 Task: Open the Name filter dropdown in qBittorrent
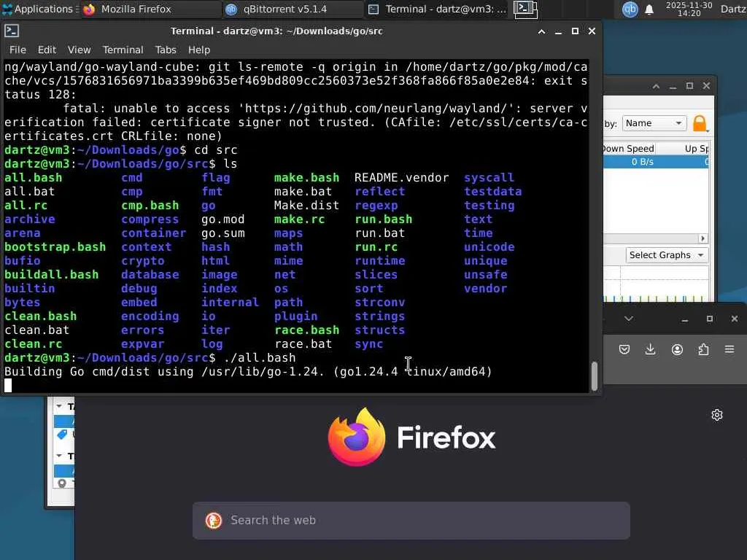click(654, 123)
